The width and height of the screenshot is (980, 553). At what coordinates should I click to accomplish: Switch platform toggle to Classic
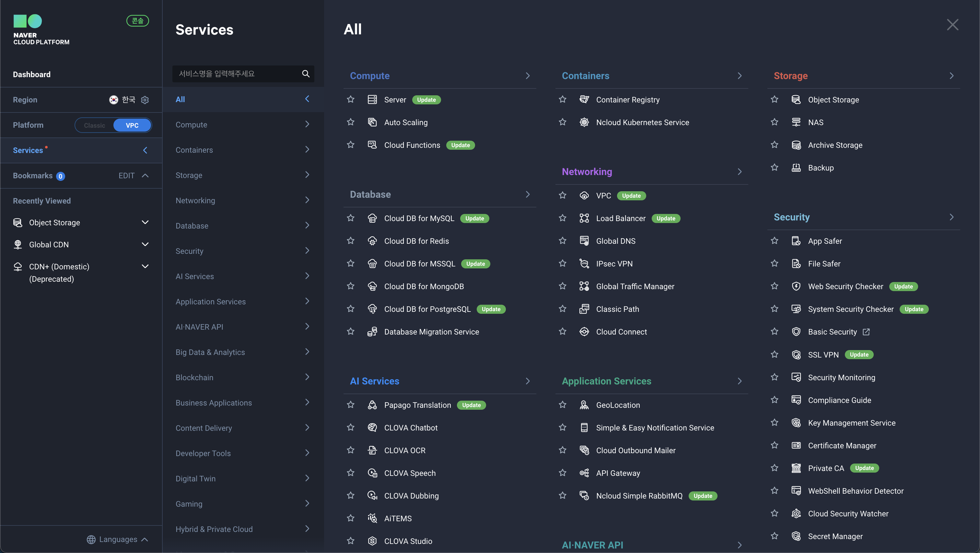pyautogui.click(x=94, y=125)
